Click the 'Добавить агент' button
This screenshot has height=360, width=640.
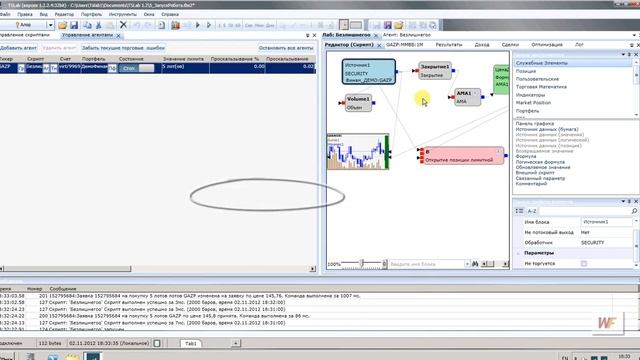(18, 48)
